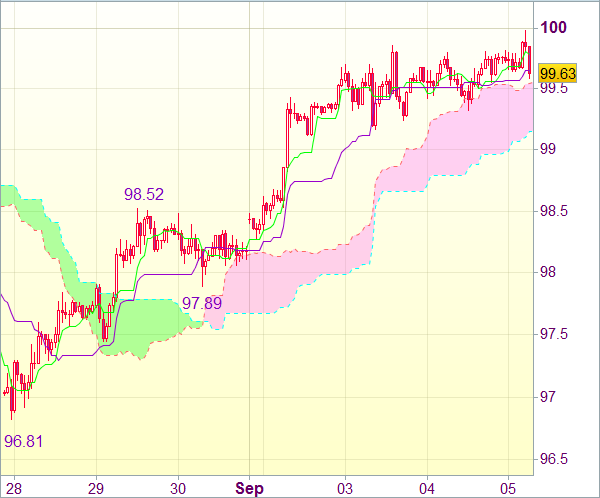Click the 100 price axis label

coord(553,28)
